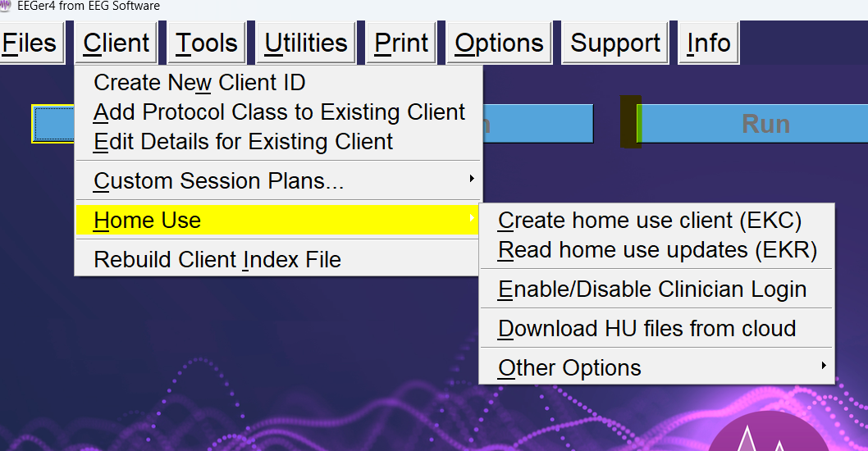Choose Add Protocol Class to Existing Client
868x451 pixels.
click(278, 112)
